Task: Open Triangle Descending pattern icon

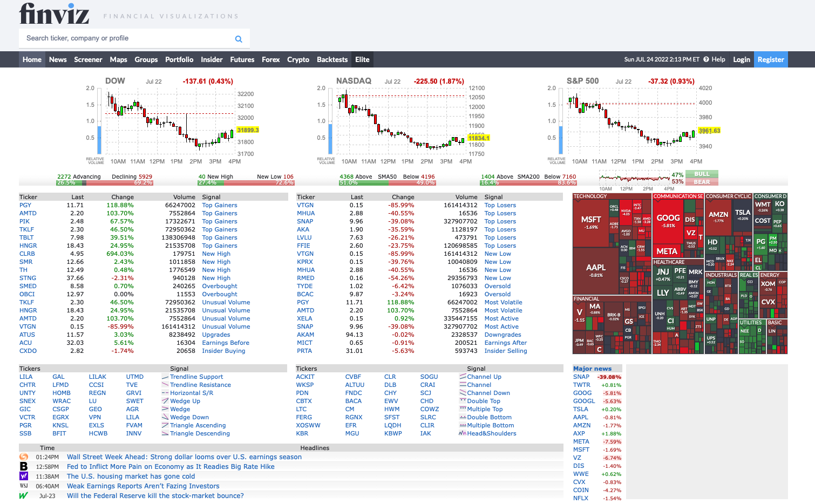Action: 165,433
